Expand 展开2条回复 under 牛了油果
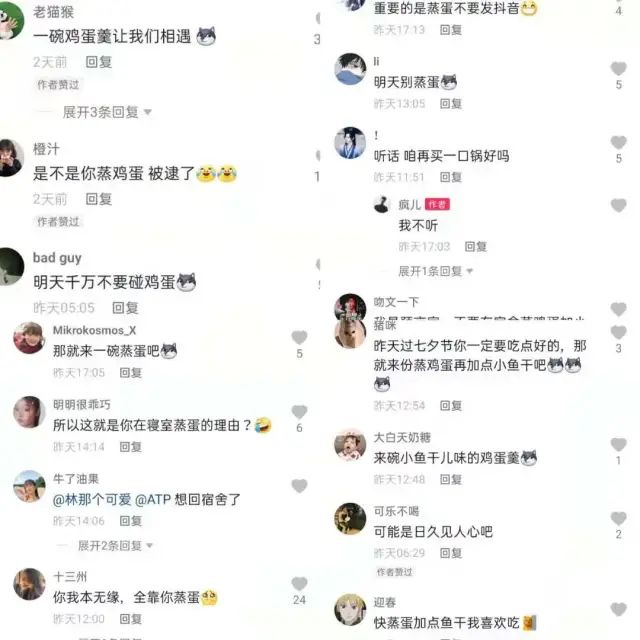This screenshot has height=640, width=640. 115,545
